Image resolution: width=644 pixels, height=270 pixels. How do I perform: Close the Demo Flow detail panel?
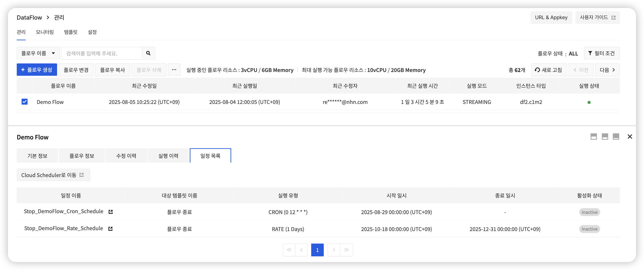pos(630,137)
